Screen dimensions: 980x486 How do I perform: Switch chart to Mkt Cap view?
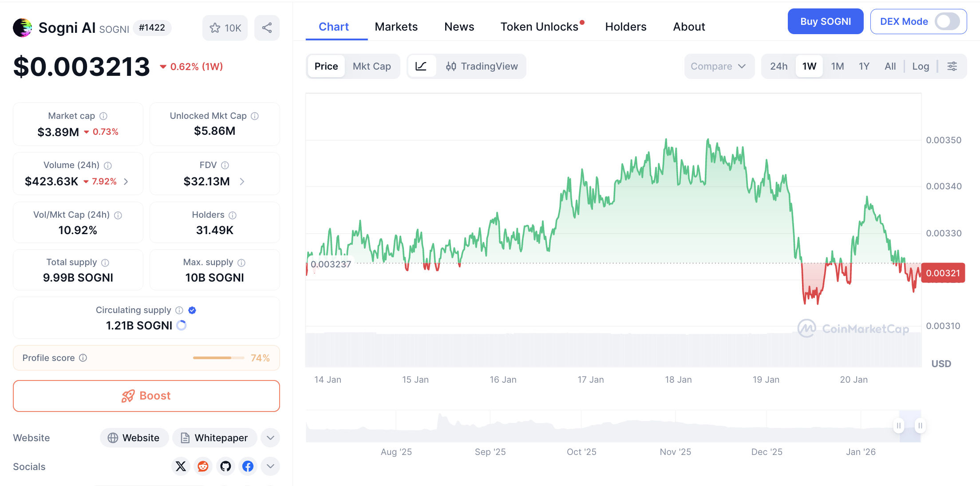[371, 67]
